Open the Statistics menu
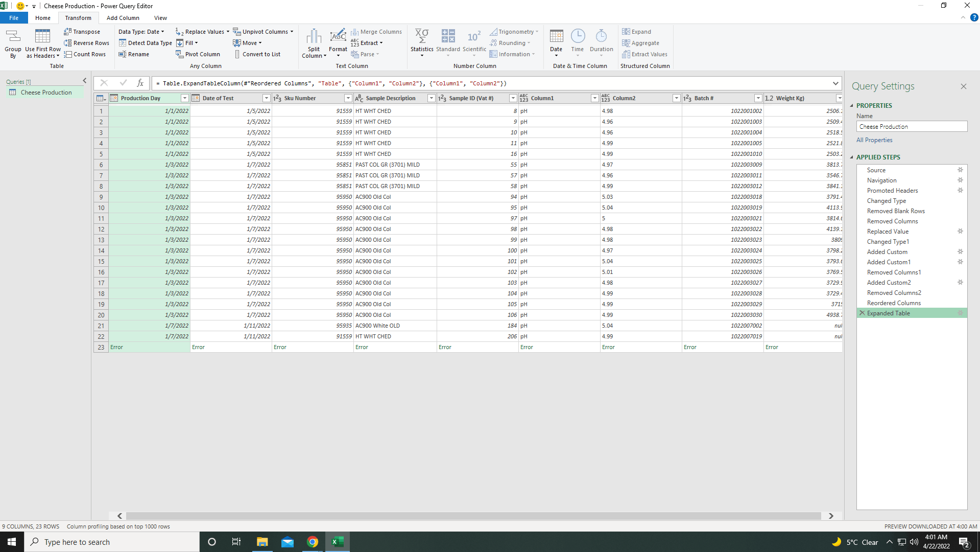This screenshot has height=552, width=980. tap(422, 43)
